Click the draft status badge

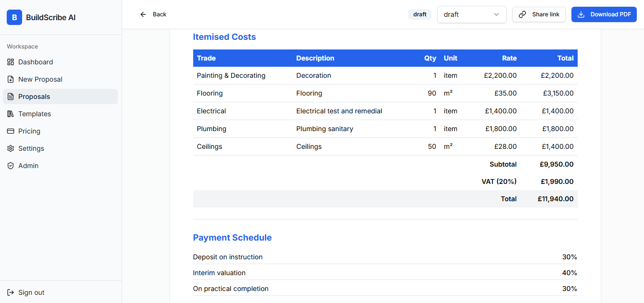[x=420, y=14]
